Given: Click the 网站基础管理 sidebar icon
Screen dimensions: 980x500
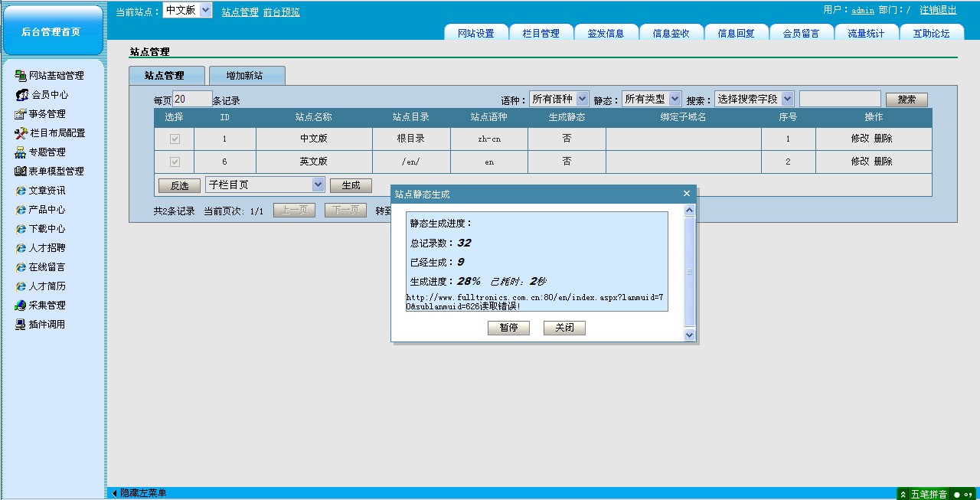Looking at the screenshot, I should 21,76.
